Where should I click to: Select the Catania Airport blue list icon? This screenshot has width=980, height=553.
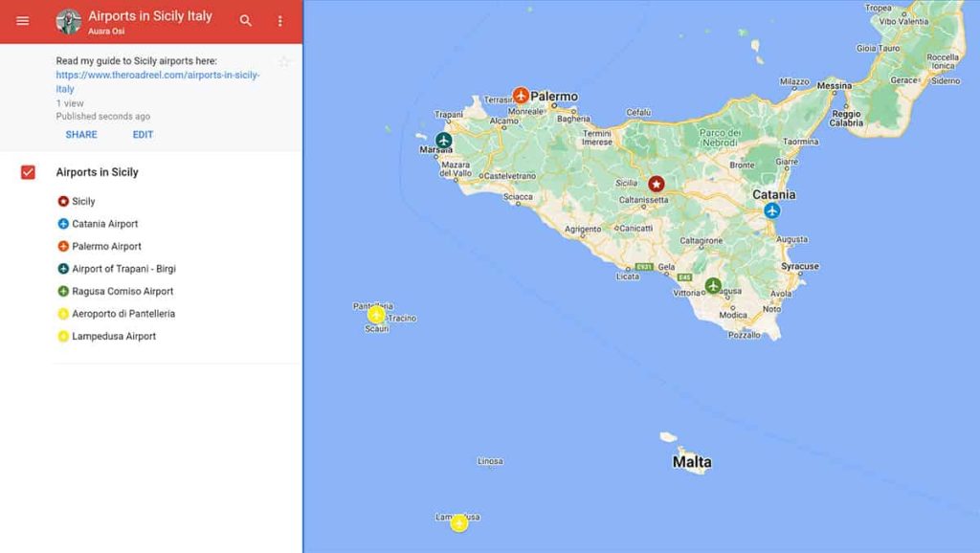click(x=63, y=224)
